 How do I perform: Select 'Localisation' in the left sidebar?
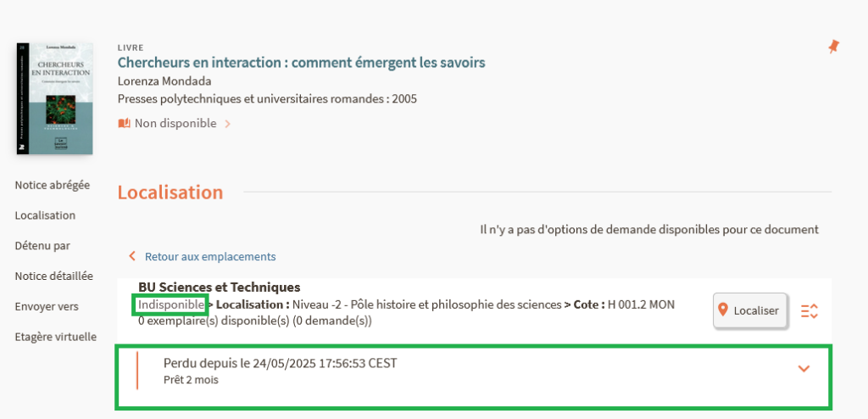point(45,215)
